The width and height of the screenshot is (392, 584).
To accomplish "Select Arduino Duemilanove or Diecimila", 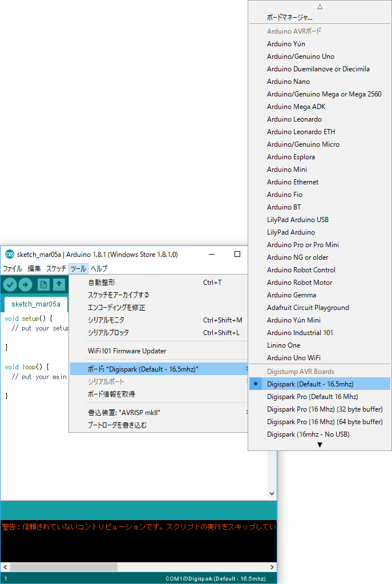I will 320,69.
